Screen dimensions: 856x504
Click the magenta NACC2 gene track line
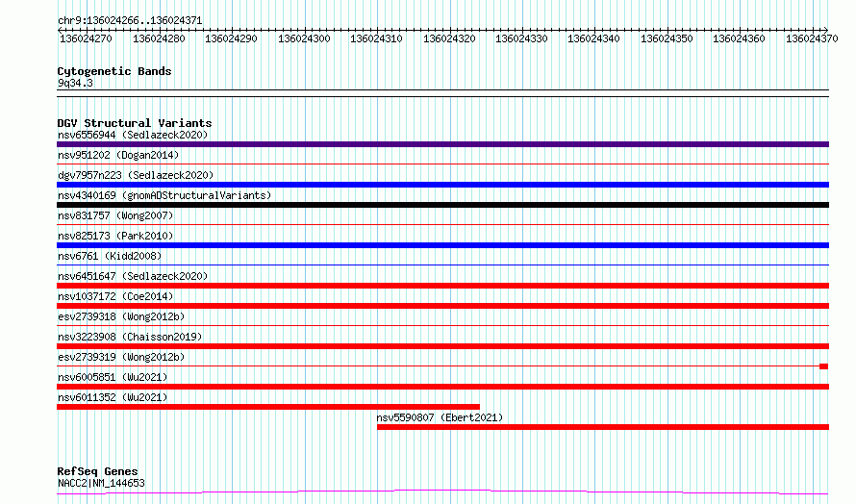pyautogui.click(x=442, y=492)
